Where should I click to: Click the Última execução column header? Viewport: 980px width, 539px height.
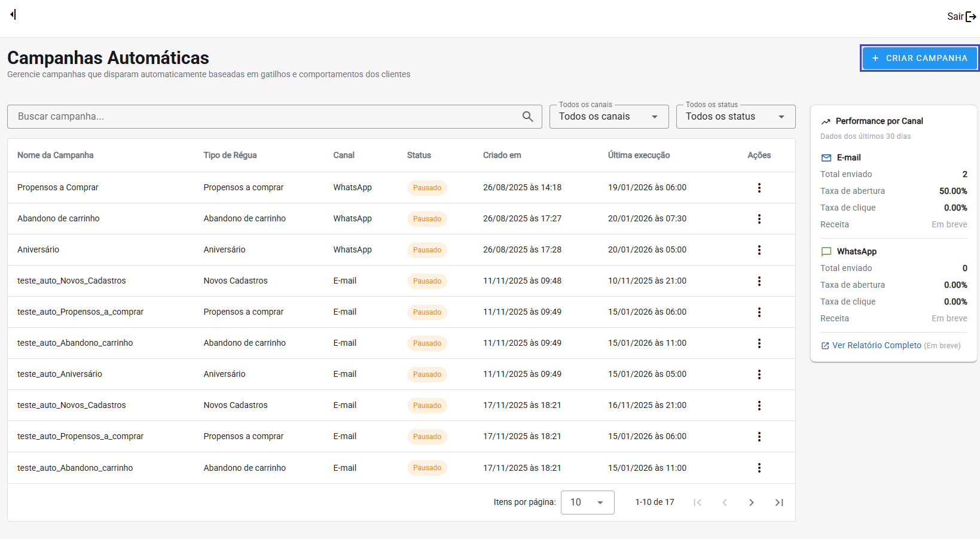click(x=639, y=155)
